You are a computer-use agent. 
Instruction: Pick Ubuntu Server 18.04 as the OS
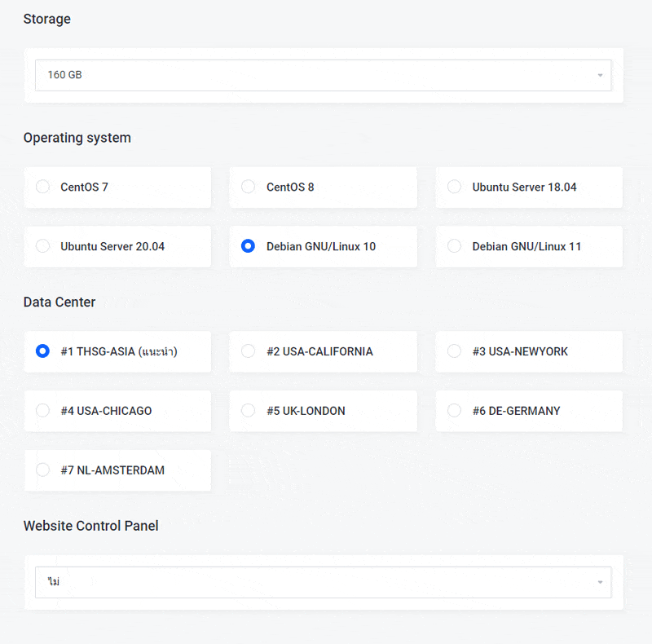pos(455,187)
